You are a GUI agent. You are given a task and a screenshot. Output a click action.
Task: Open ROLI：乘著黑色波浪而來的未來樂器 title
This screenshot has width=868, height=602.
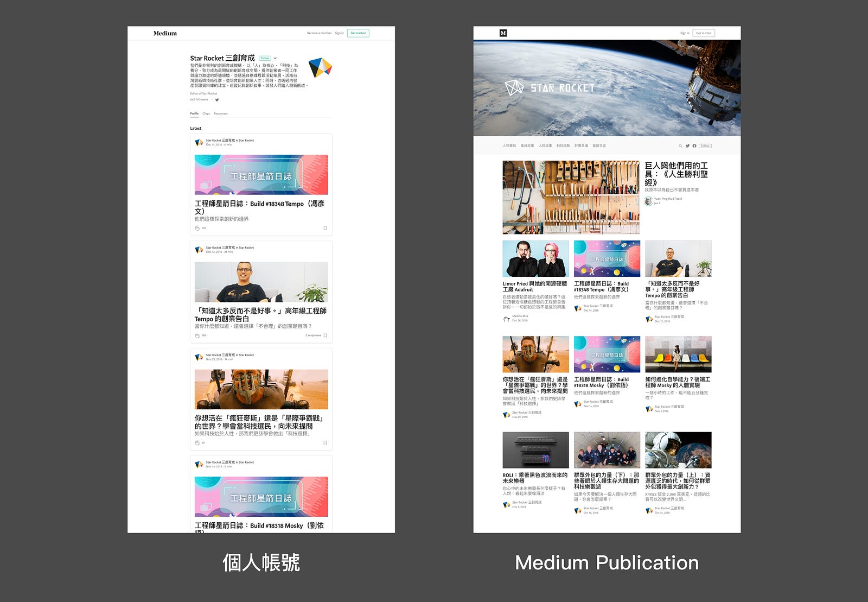[x=535, y=478]
